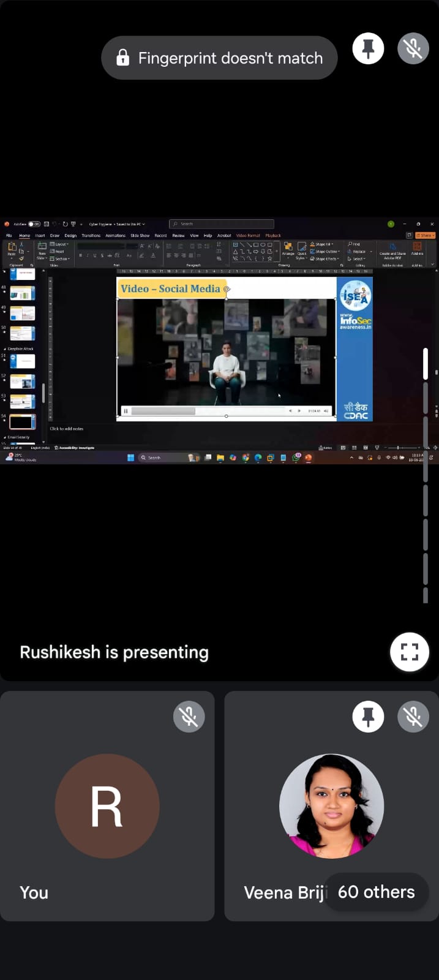Tap the muted microphone icon on the presentation tile

coord(413,48)
